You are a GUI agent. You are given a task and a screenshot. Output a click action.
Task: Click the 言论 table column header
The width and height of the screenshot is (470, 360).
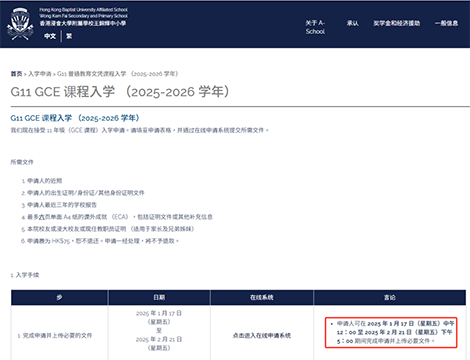click(390, 297)
